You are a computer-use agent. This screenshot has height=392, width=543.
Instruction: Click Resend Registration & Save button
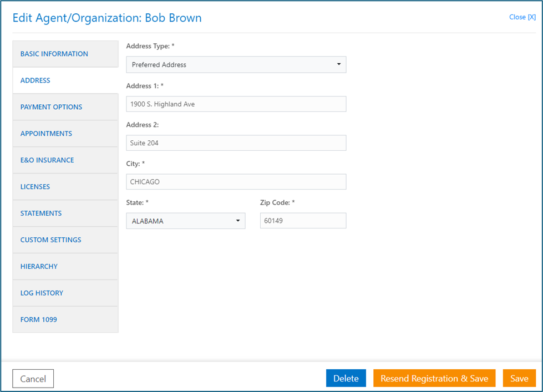tap(434, 378)
